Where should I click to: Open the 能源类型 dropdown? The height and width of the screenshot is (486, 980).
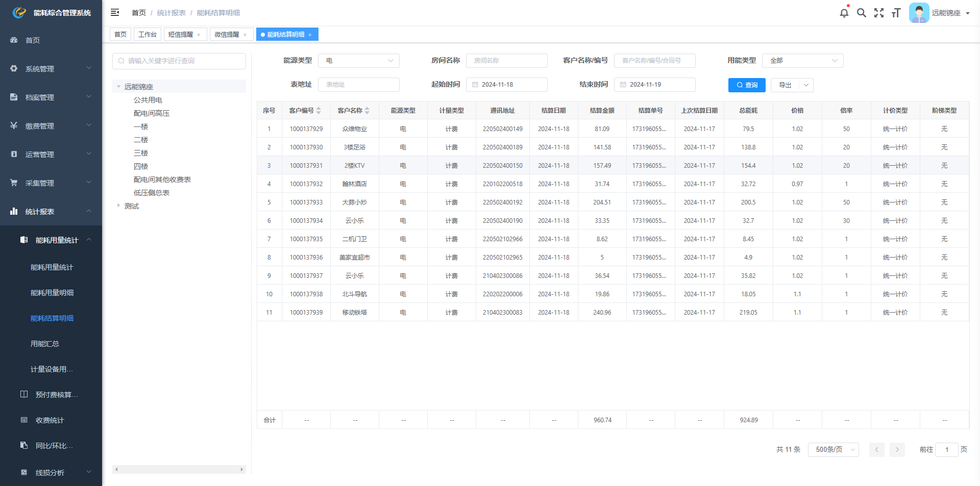coord(358,61)
